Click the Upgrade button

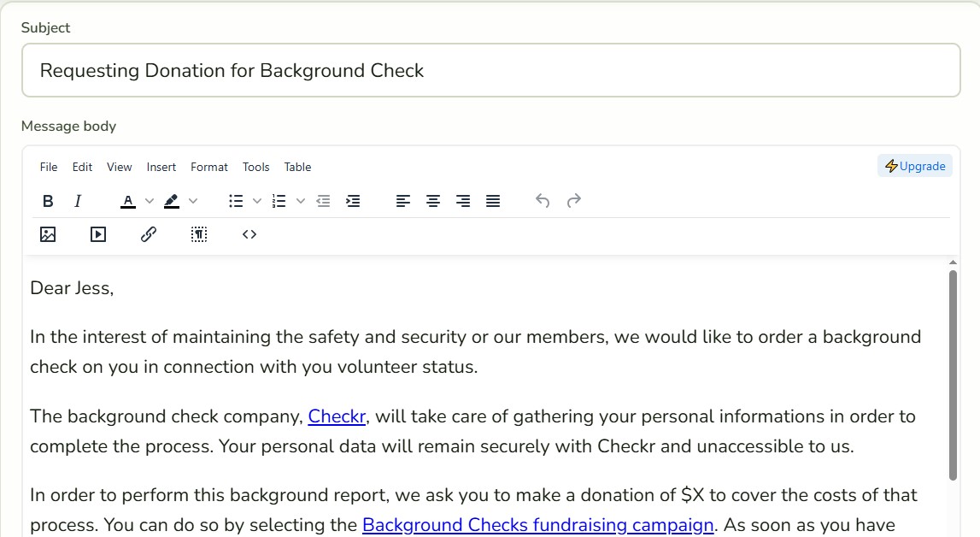tap(915, 166)
